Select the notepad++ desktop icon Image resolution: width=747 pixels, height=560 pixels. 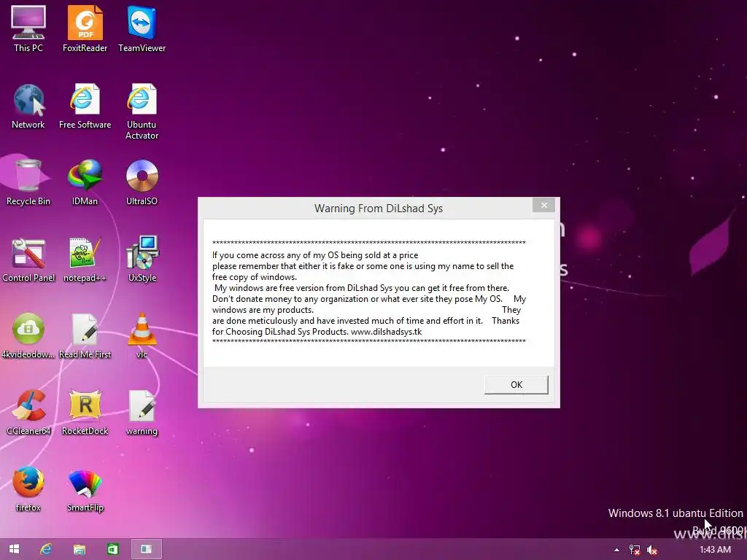[x=85, y=259]
